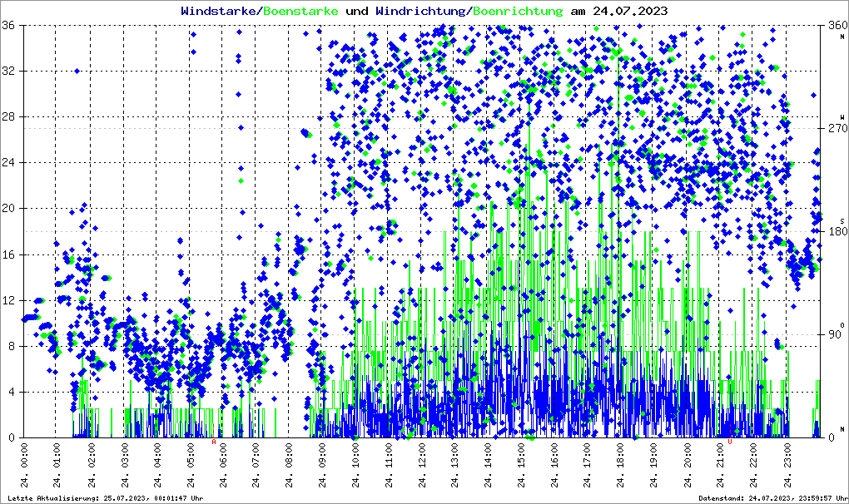This screenshot has width=849, height=504.
Task: Click the red sunrise marker 'A'
Action: (214, 442)
